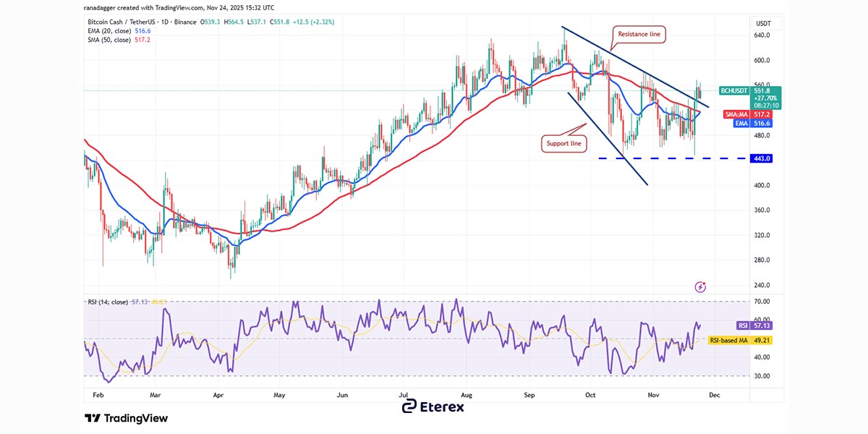868x434 pixels.
Task: Click the Sep label on time axis
Action: pyautogui.click(x=530, y=396)
